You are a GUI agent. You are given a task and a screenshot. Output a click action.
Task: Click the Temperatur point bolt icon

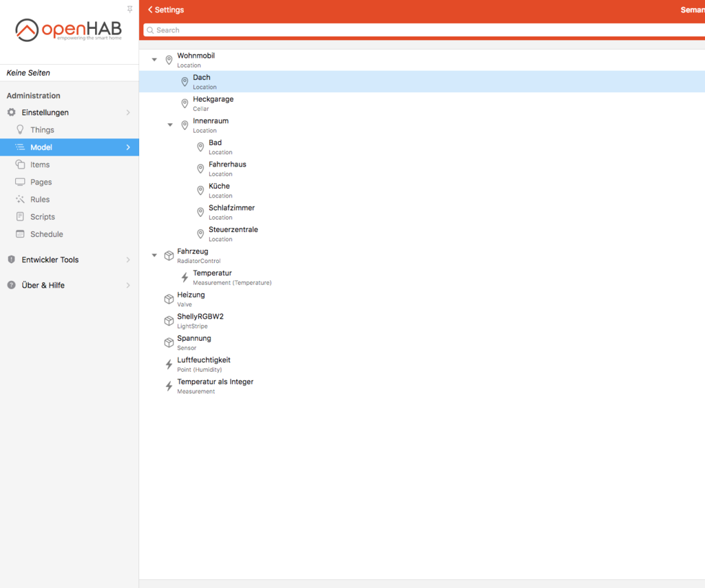[185, 277]
